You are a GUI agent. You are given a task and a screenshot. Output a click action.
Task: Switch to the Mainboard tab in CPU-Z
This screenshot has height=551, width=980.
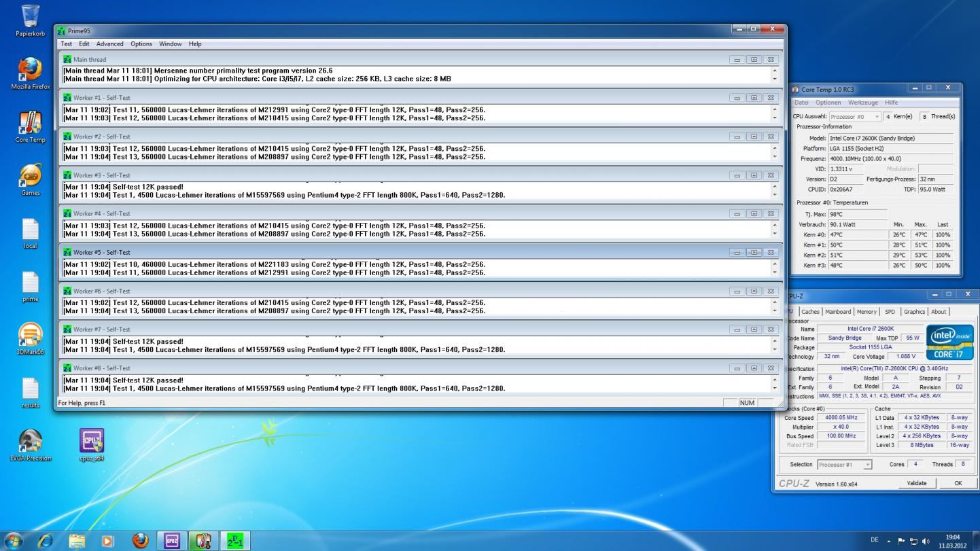[x=838, y=312]
